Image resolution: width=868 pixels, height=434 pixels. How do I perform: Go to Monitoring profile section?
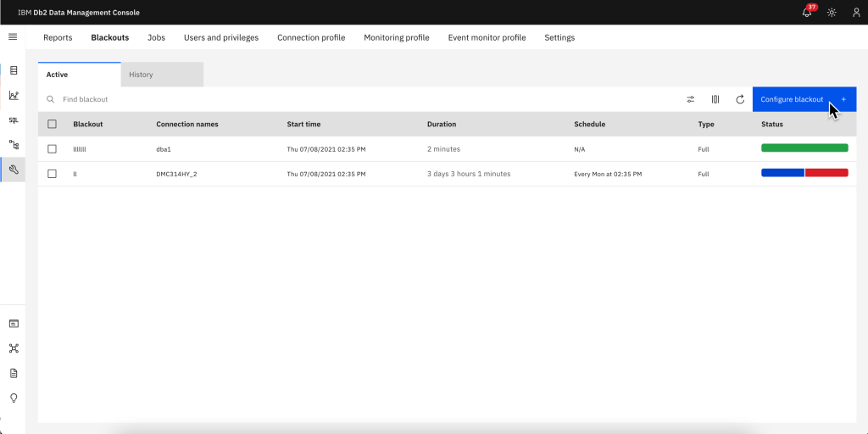pos(396,37)
